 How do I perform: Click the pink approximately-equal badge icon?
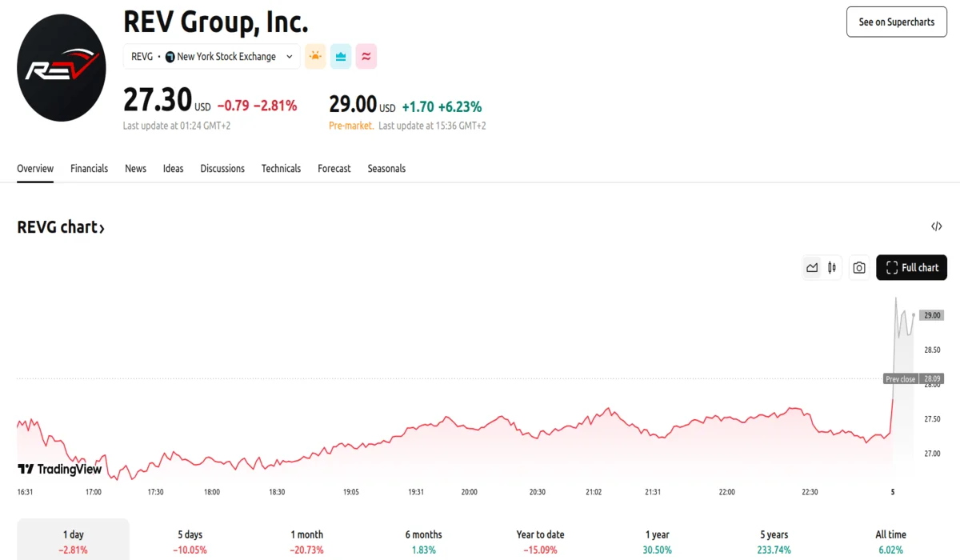click(x=366, y=56)
